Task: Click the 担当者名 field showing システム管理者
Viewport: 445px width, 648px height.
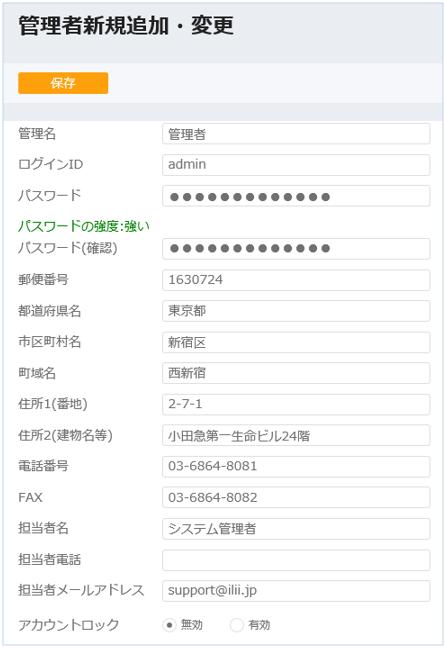Action: 296,529
